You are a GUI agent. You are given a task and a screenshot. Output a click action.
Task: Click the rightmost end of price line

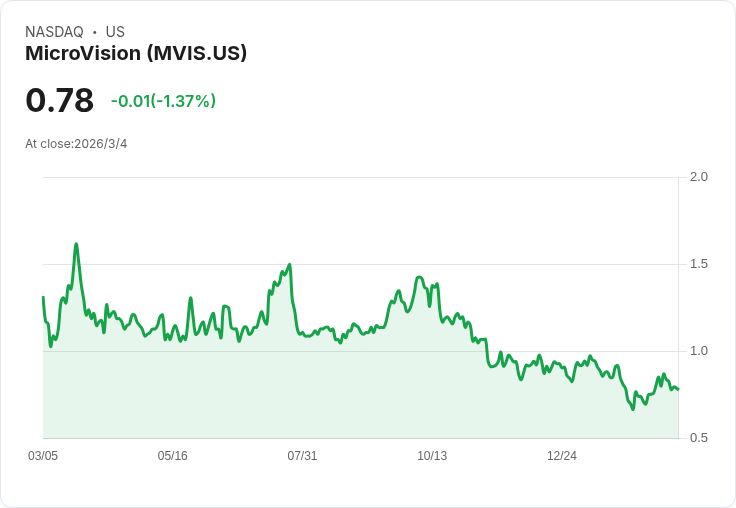click(678, 389)
